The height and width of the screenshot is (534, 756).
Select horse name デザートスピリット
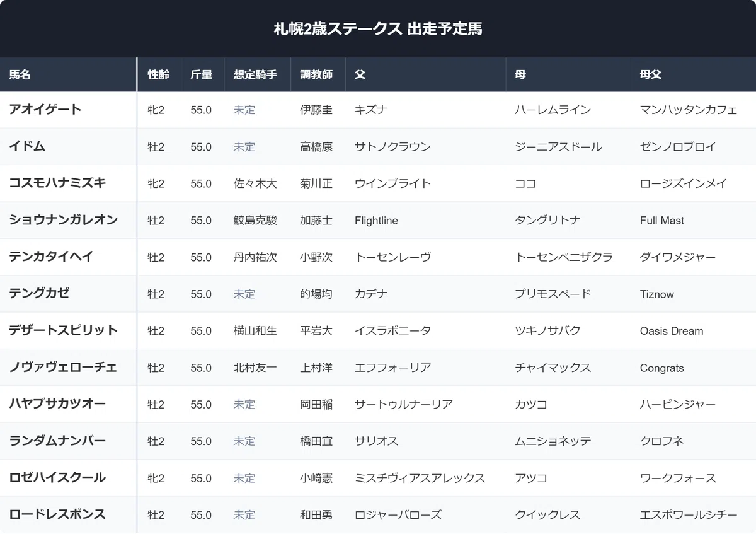click(x=63, y=330)
